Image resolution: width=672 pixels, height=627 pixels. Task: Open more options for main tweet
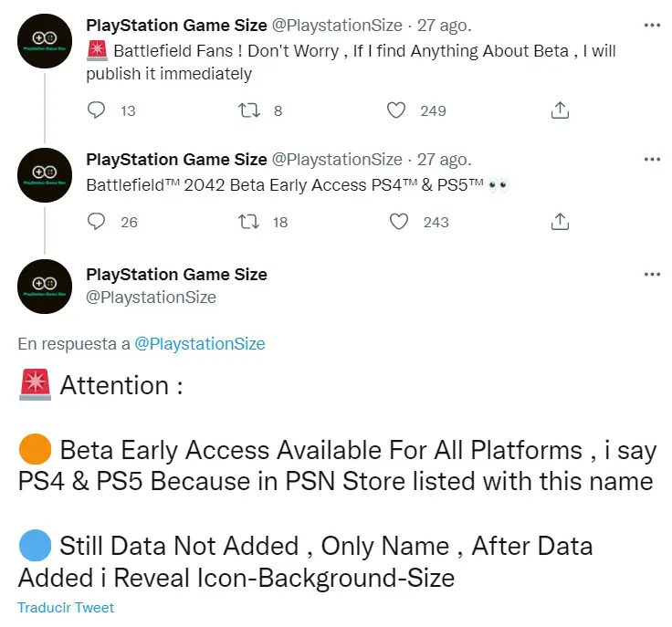click(x=652, y=274)
